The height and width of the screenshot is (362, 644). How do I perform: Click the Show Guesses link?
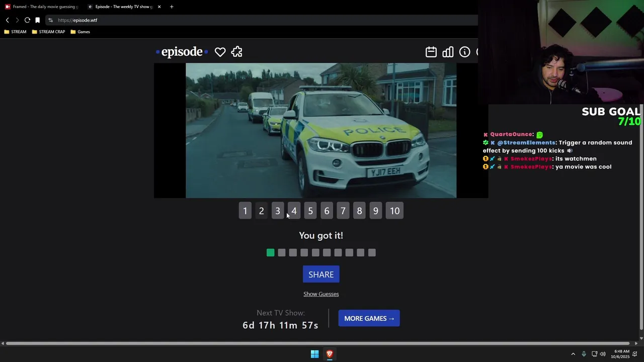pos(321,294)
